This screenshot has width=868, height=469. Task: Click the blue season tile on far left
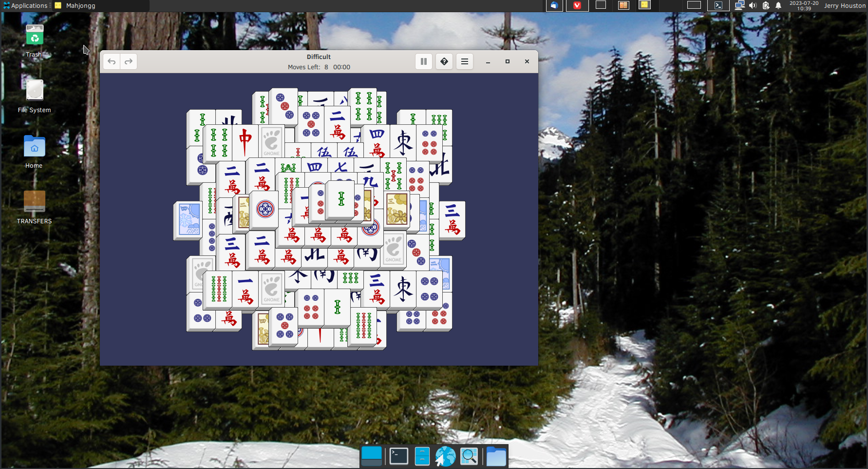tap(188, 220)
